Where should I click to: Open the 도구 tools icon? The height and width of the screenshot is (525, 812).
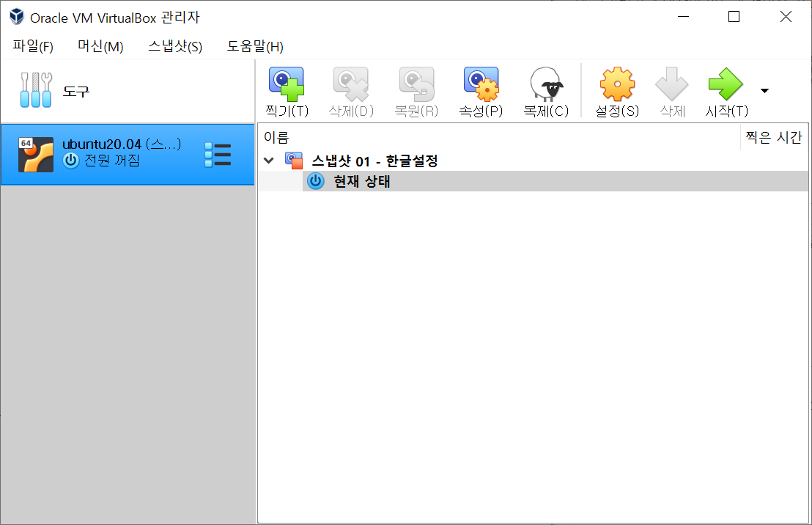pyautogui.click(x=36, y=90)
